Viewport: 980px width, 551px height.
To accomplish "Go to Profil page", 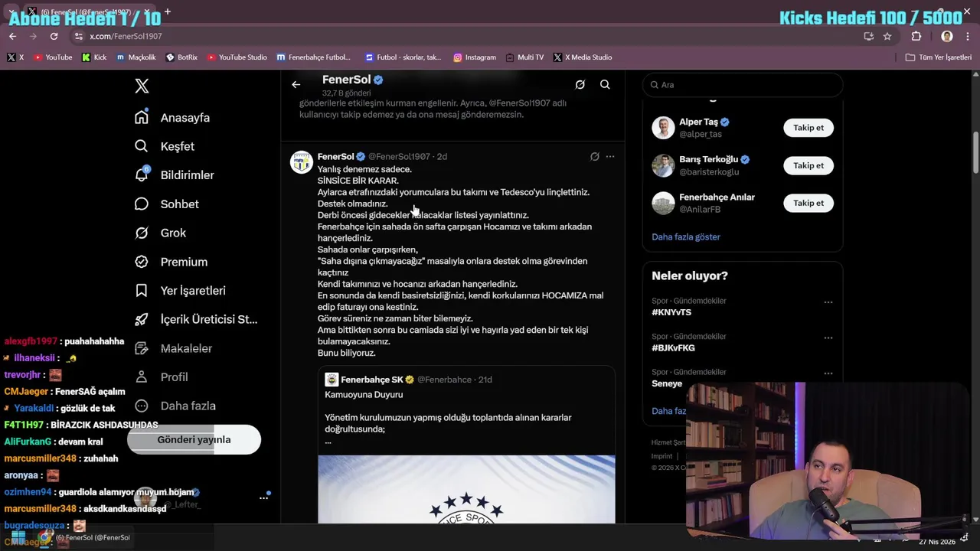I will pyautogui.click(x=162, y=377).
